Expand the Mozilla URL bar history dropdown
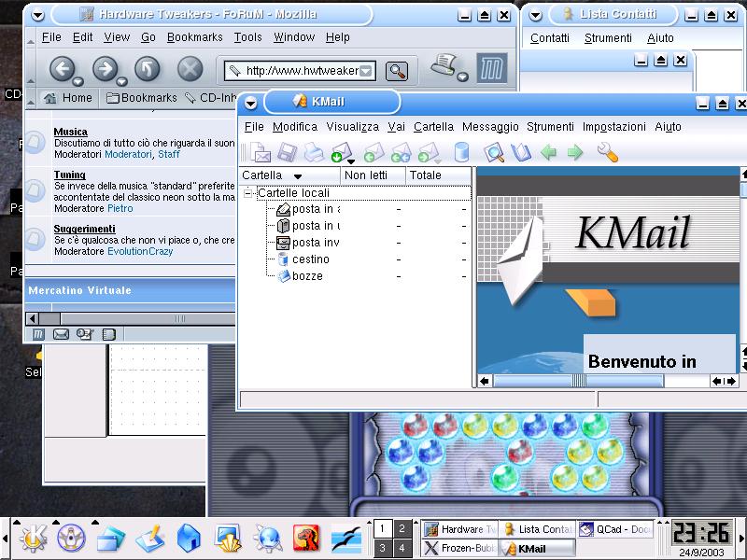The image size is (747, 560). pos(365,71)
